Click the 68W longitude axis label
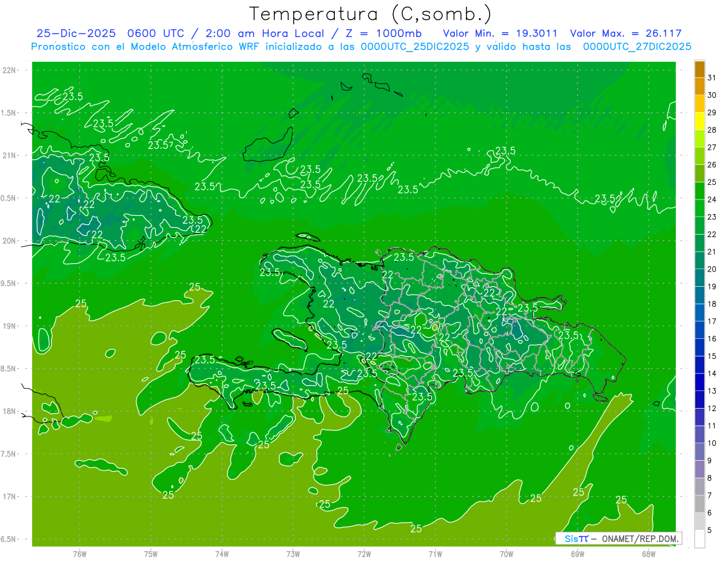Viewport: 728px width, 562px height. point(648,554)
